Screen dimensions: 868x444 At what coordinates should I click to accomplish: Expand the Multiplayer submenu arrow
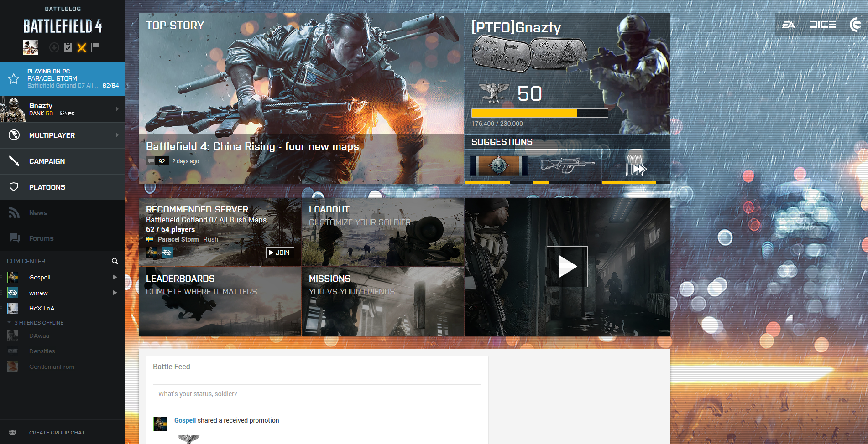tap(117, 135)
